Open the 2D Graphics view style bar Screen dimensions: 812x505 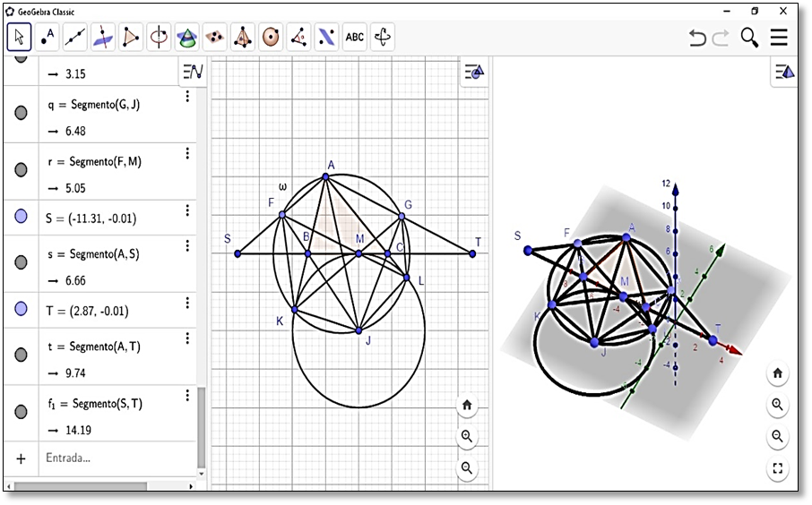474,72
